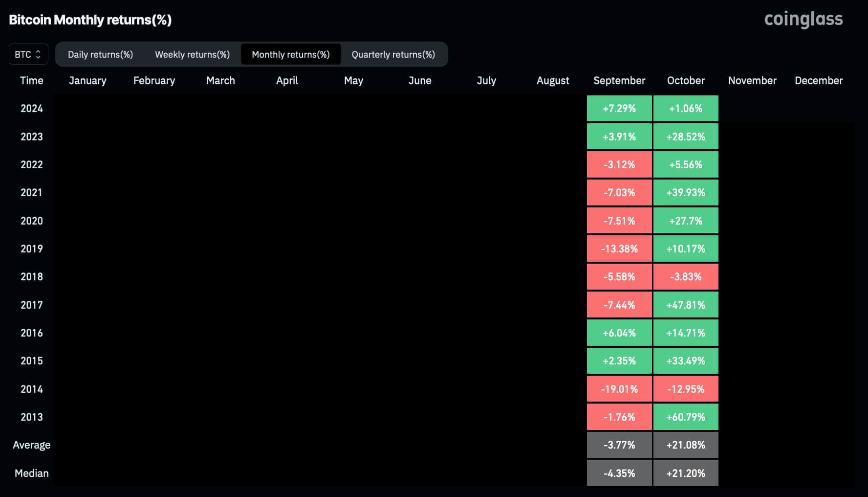Click the January column header
The image size is (868, 497).
pos(87,81)
